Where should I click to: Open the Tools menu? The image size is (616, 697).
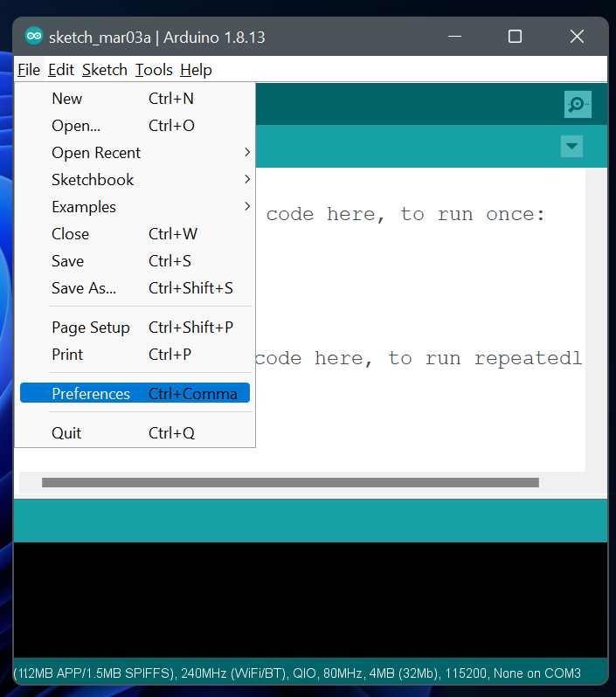[x=154, y=70]
